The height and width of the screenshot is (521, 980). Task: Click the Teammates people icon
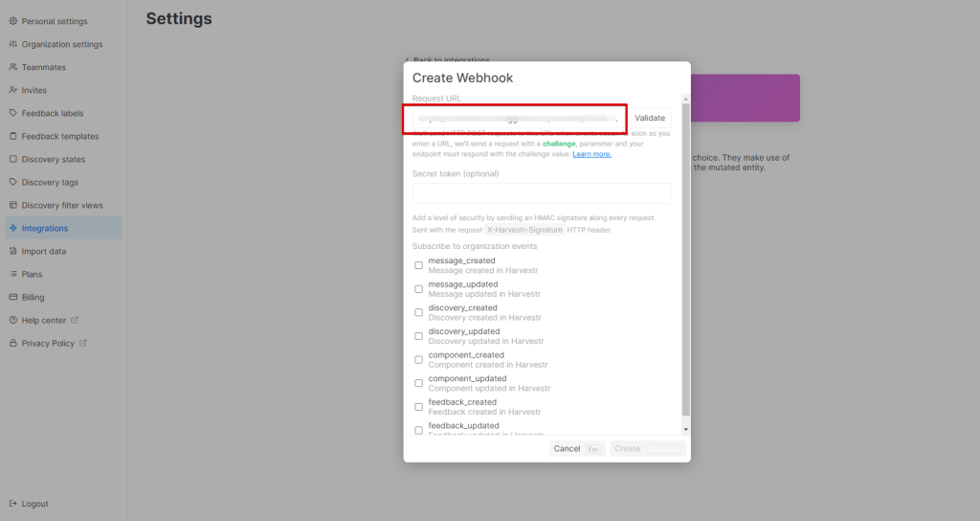tap(12, 67)
